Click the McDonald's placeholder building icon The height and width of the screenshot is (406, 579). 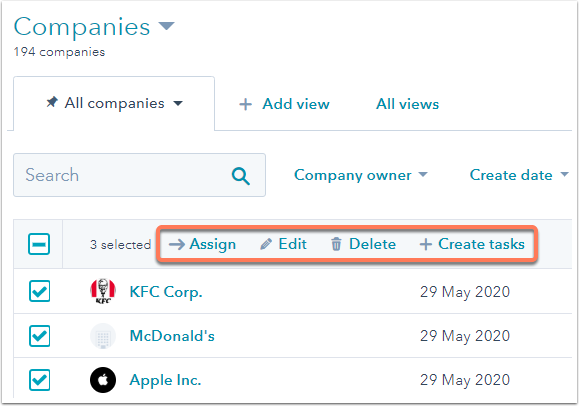(103, 336)
